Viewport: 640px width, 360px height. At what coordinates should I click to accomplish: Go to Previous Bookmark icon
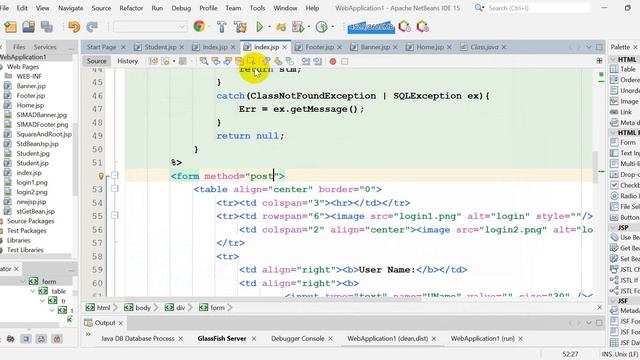coord(266,61)
